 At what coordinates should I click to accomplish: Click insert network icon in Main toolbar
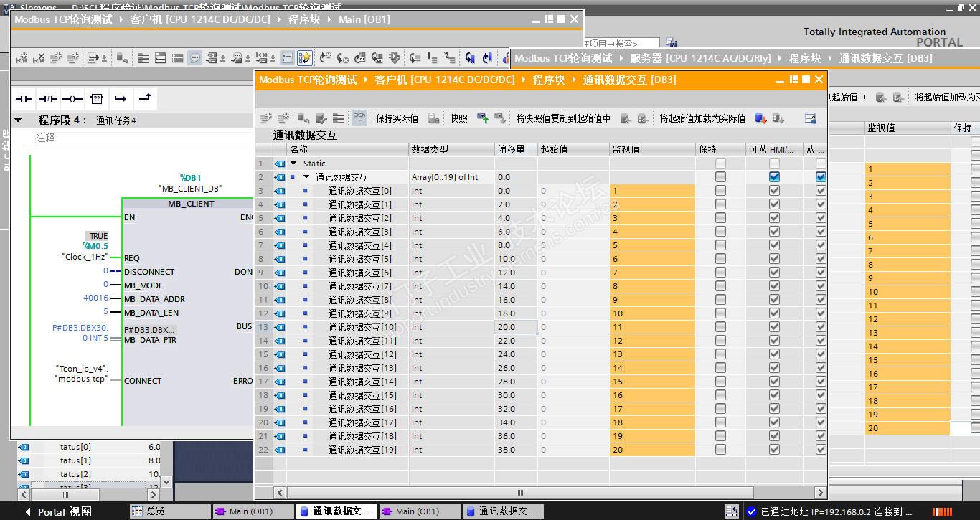pos(22,58)
